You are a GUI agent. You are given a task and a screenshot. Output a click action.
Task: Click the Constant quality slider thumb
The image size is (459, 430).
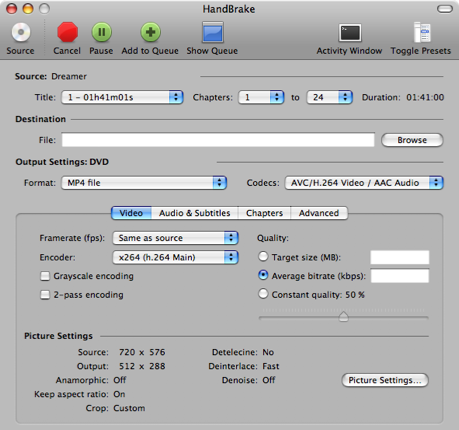tap(343, 317)
